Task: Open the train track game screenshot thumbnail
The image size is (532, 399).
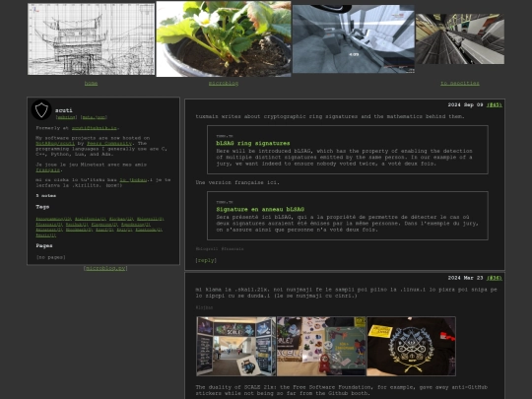Action: [460, 38]
